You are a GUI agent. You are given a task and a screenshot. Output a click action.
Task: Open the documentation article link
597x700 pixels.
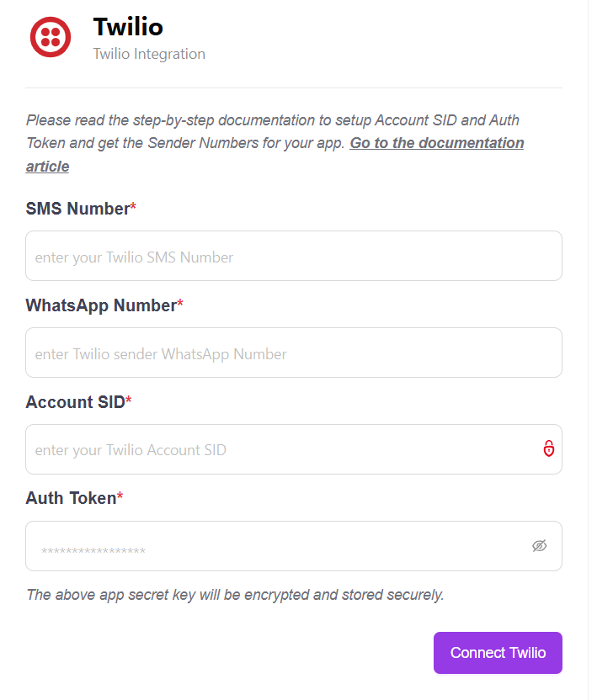point(436,143)
